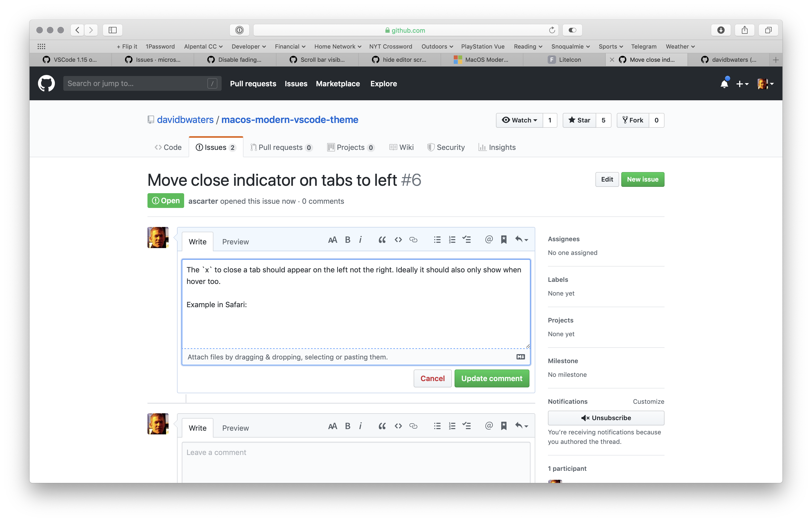
Task: Click Markdown supported icon in attach bar
Action: (x=521, y=357)
